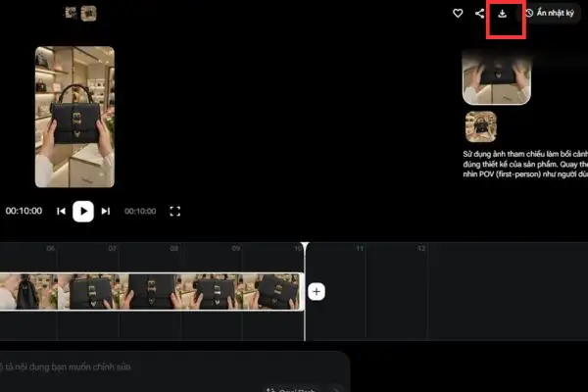Skip to previous clip
588x392 pixels.
tap(61, 212)
